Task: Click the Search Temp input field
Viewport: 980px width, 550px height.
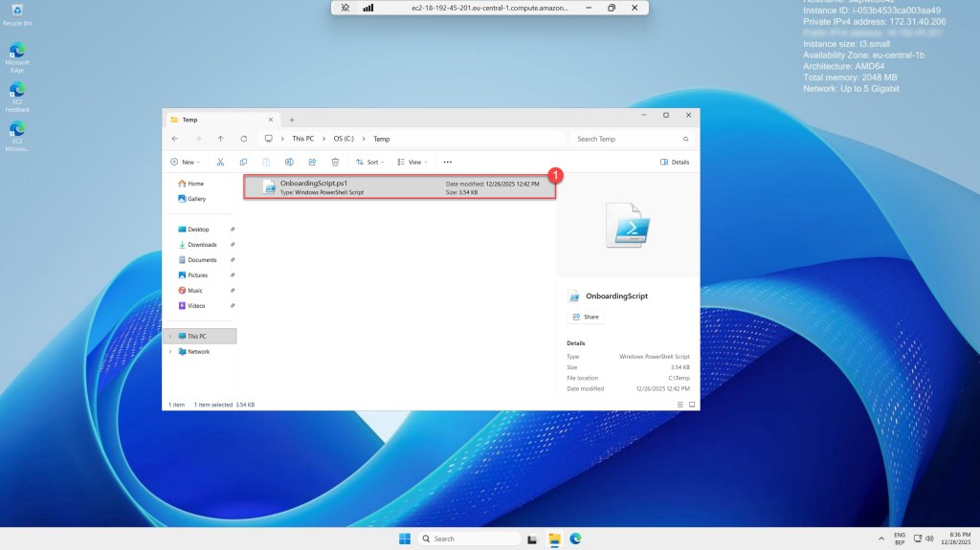Action: point(627,139)
